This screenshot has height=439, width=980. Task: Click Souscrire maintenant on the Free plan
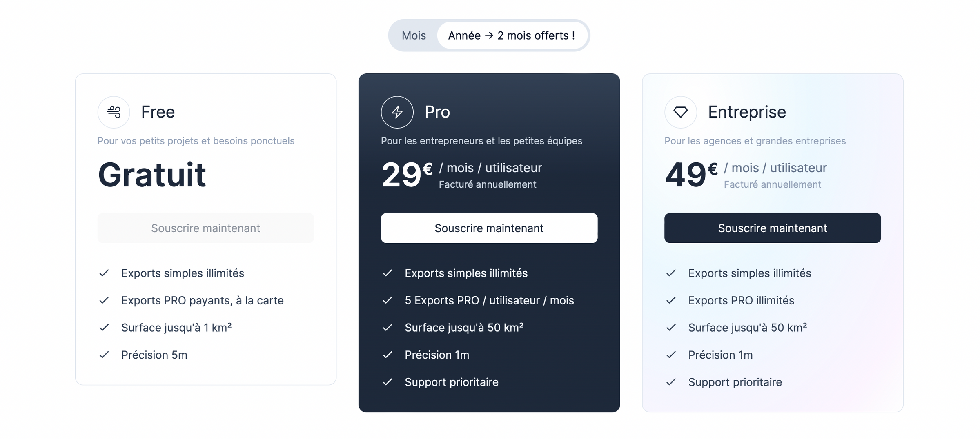(x=205, y=228)
